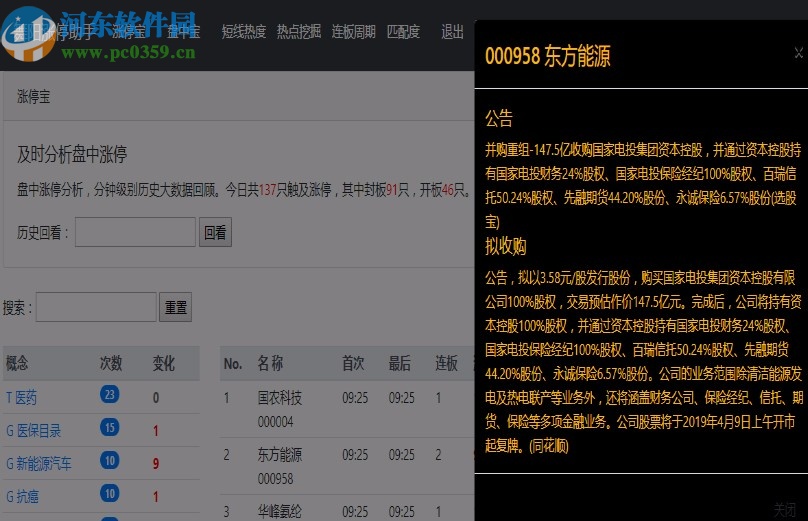The image size is (808, 521).
Task: Select the G 医保目录 concept link
Action: point(33,430)
